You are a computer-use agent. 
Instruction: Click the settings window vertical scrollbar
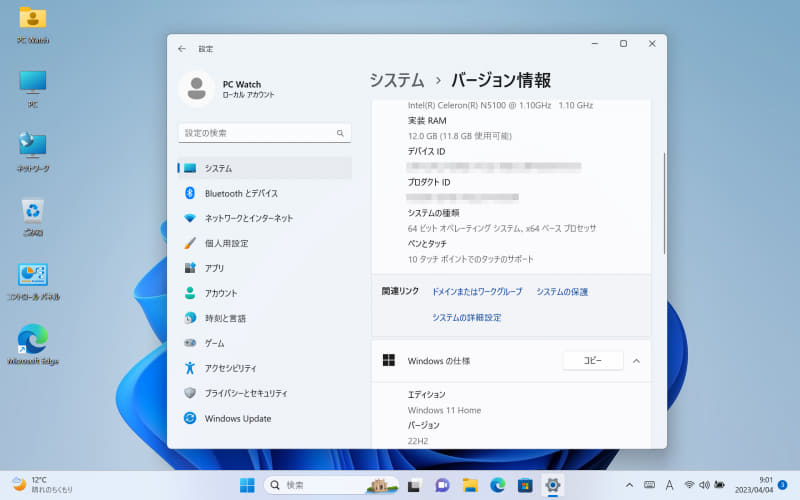pos(664,204)
